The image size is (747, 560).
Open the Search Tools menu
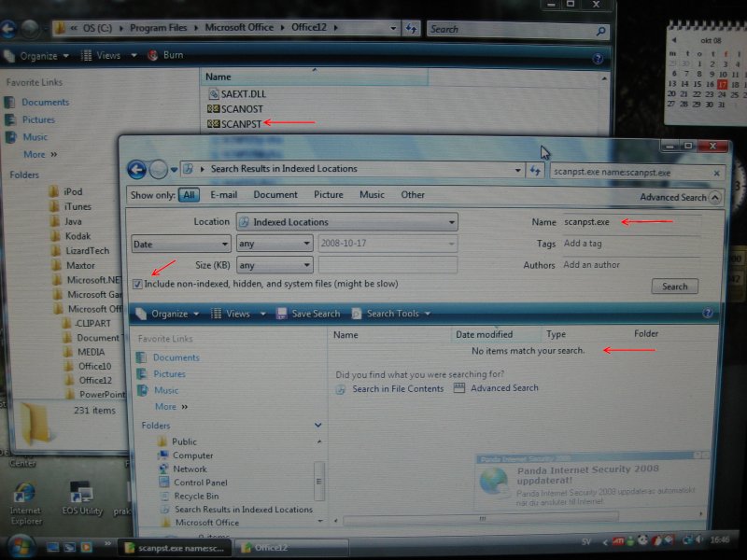pyautogui.click(x=391, y=314)
